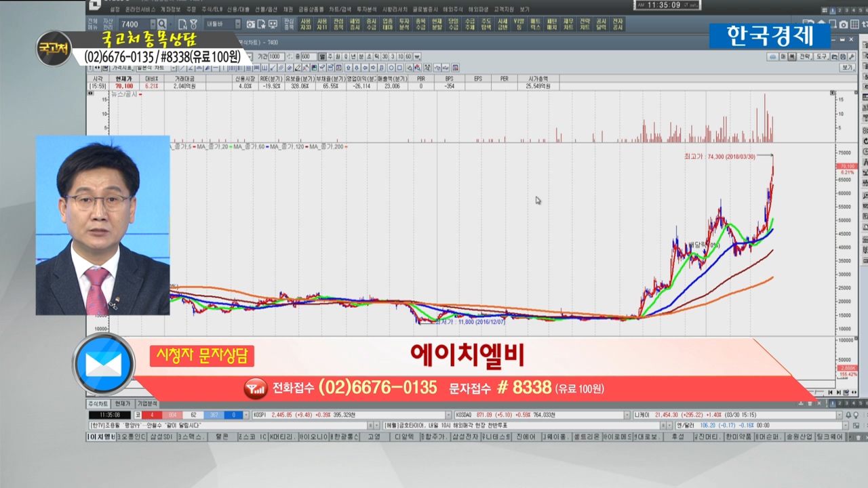Click the medal icon in top toolbar
868x488 pixels.
(x=193, y=24)
